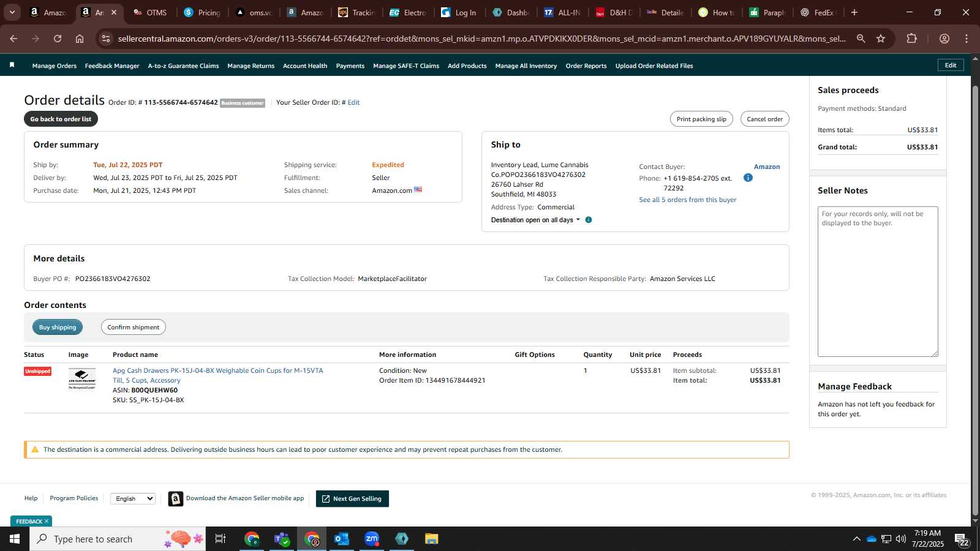980x551 pixels.
Task: Switch to the FedEx browser tab
Action: click(x=819, y=12)
